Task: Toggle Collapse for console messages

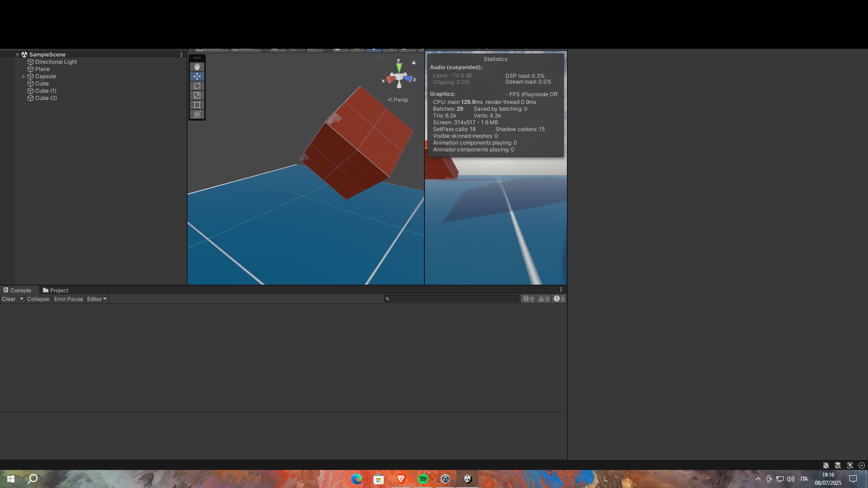Action: click(x=38, y=299)
